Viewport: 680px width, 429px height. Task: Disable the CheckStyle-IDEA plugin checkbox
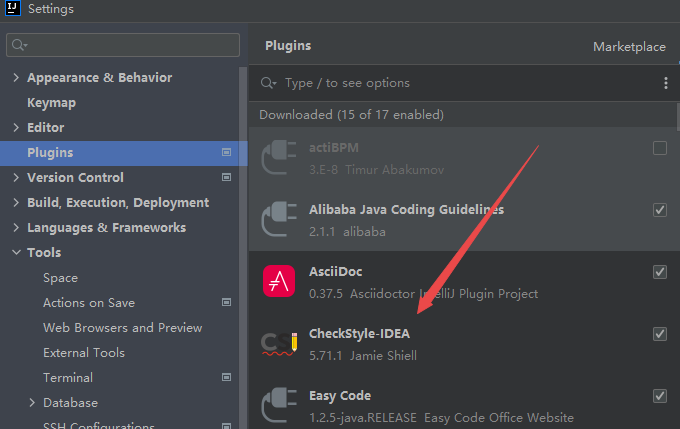(659, 333)
